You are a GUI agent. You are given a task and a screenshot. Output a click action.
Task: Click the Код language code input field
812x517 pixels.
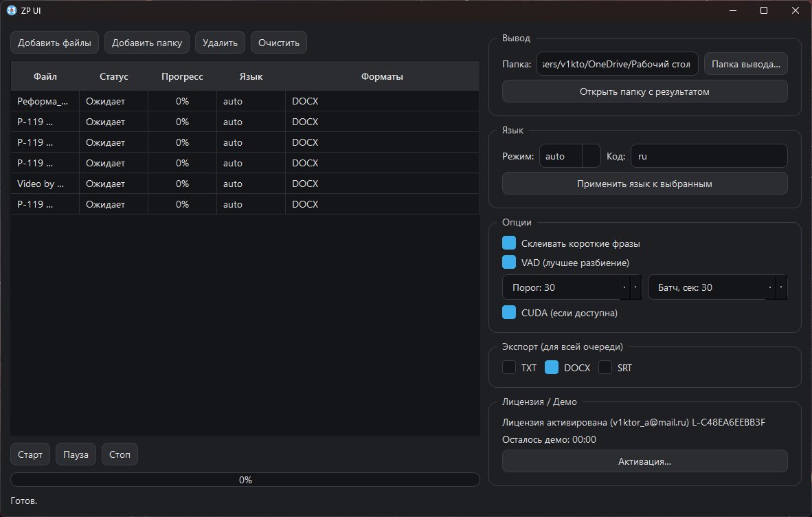pyautogui.click(x=708, y=156)
